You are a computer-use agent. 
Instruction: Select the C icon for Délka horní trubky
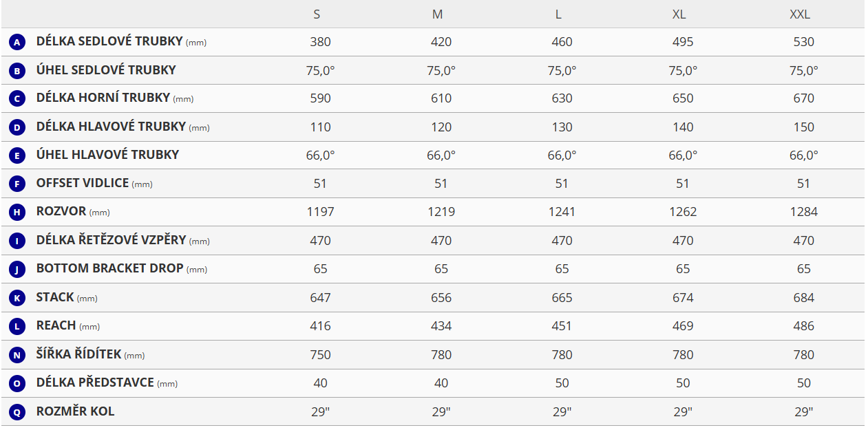[17, 99]
